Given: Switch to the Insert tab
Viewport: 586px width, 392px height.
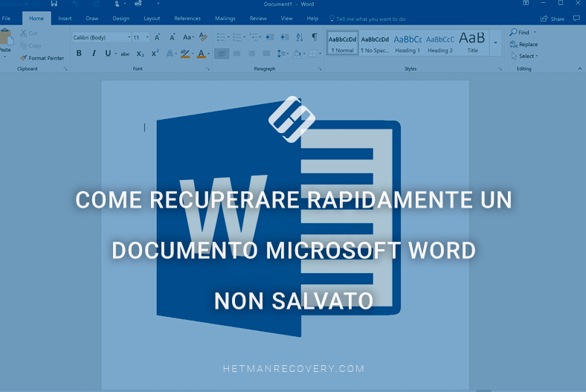Looking at the screenshot, I should pos(65,19).
